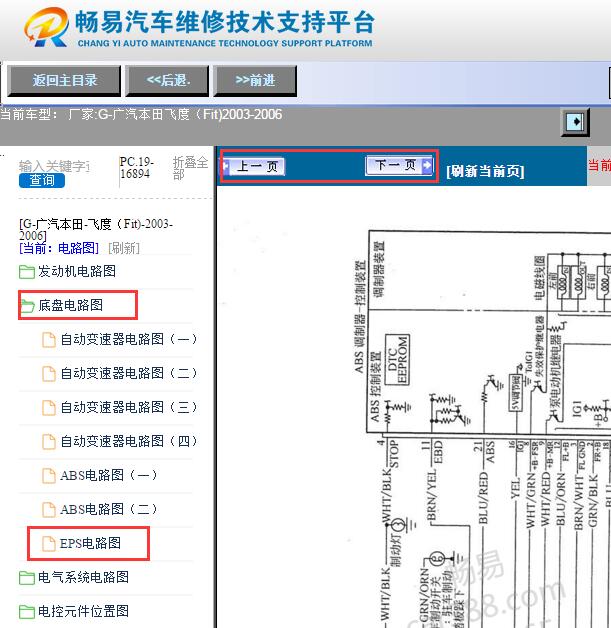
Task: Focus the 输入关键字 search field
Action: tap(54, 166)
